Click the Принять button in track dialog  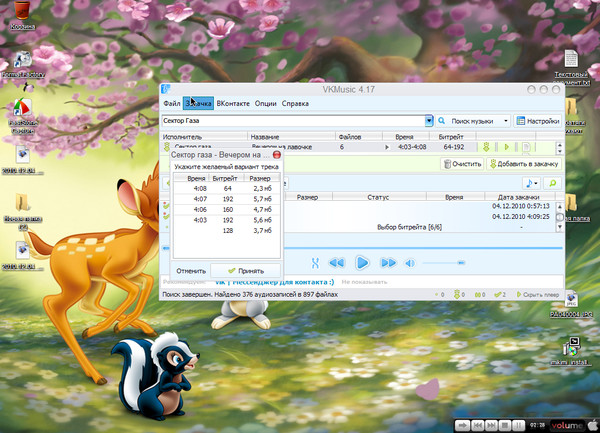[246, 271]
